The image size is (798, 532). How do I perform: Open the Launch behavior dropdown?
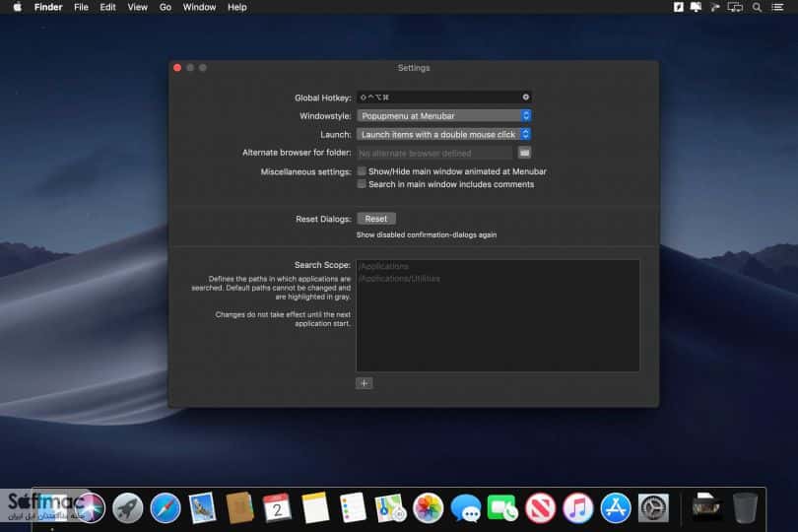tap(443, 134)
